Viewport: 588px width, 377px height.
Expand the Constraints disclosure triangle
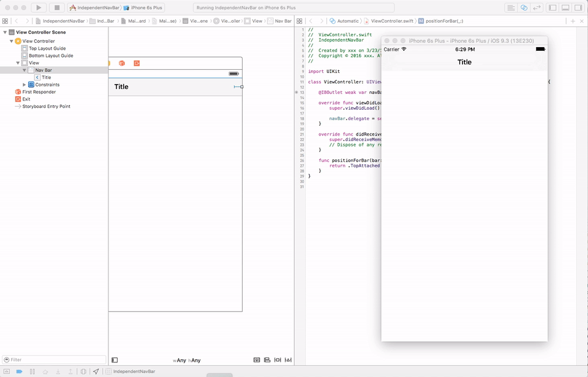click(x=24, y=85)
